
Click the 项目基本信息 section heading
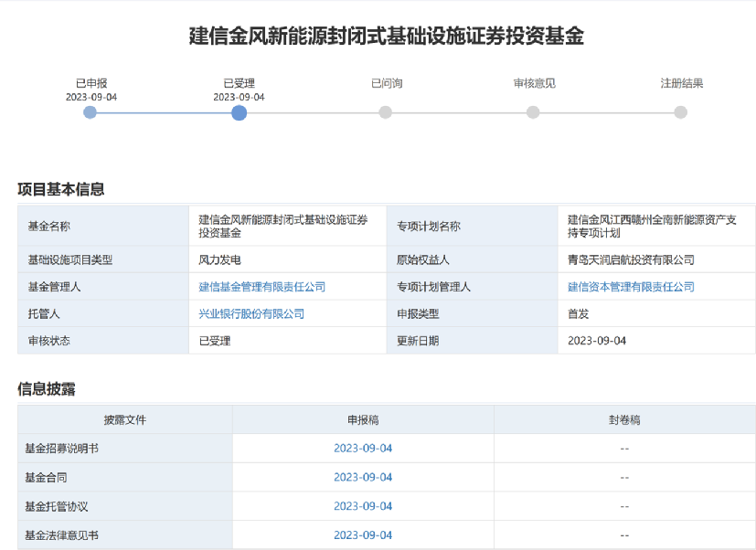(x=60, y=189)
